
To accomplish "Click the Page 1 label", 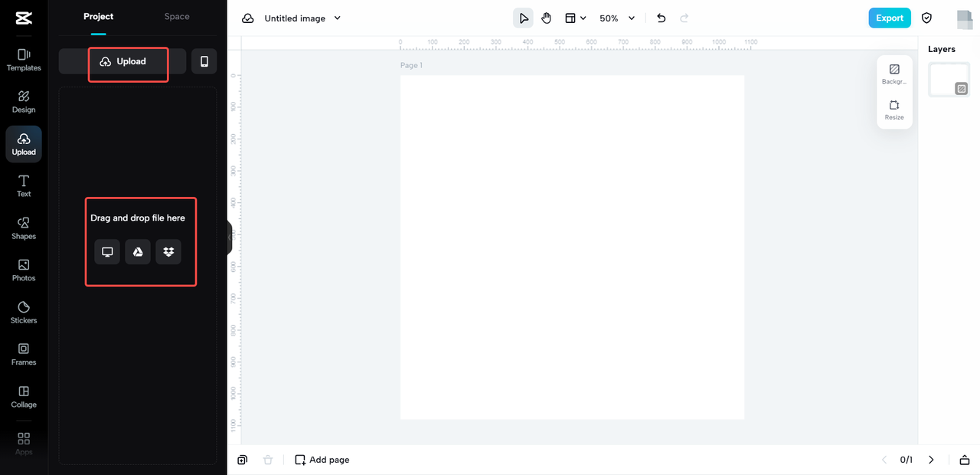I will pos(411,66).
